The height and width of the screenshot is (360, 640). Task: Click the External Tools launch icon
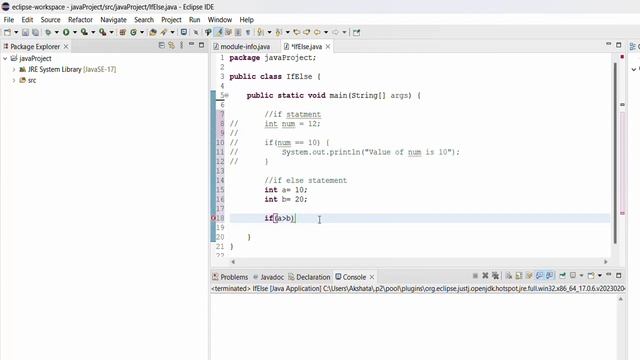click(102, 32)
